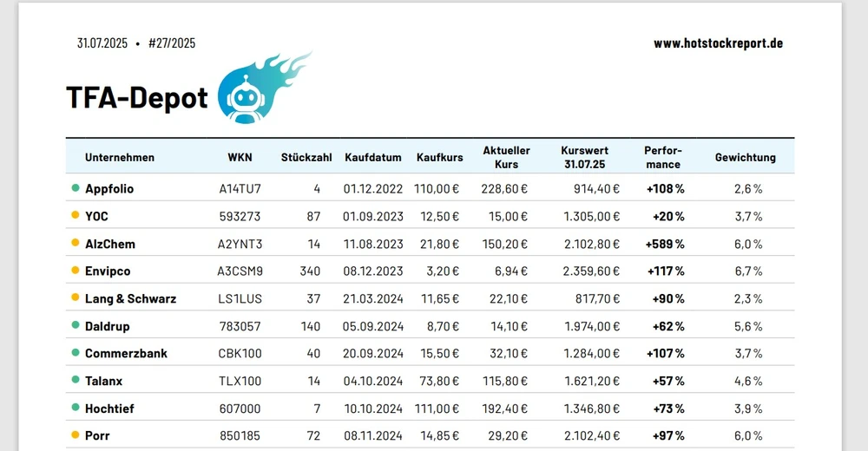Click the Lang & Schwarz company name

point(130,299)
